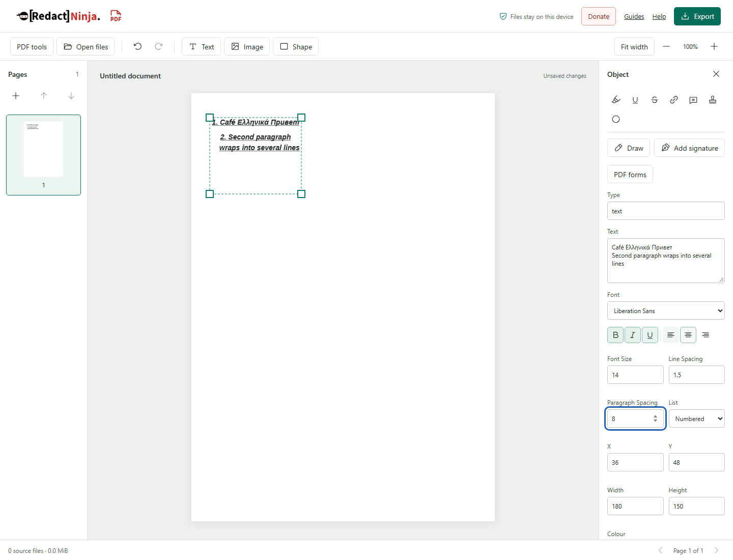
Task: Select the Shape insert tool
Action: 296,46
